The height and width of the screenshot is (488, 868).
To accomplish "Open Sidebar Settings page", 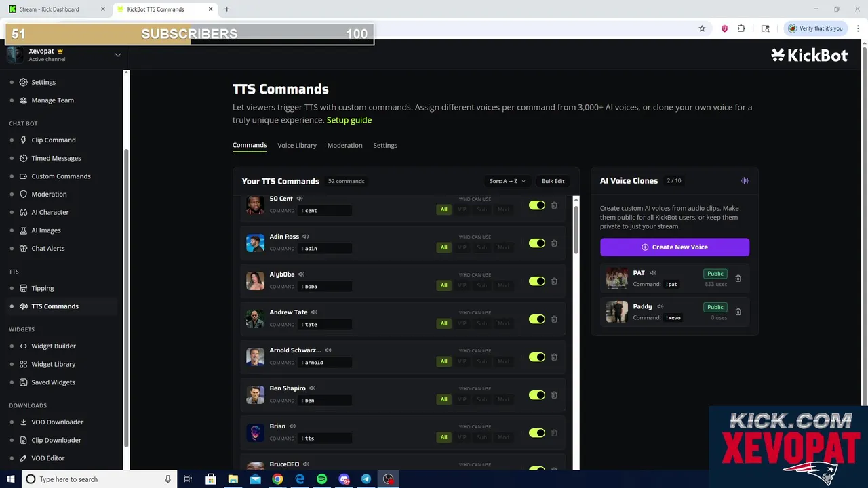I will (x=43, y=82).
